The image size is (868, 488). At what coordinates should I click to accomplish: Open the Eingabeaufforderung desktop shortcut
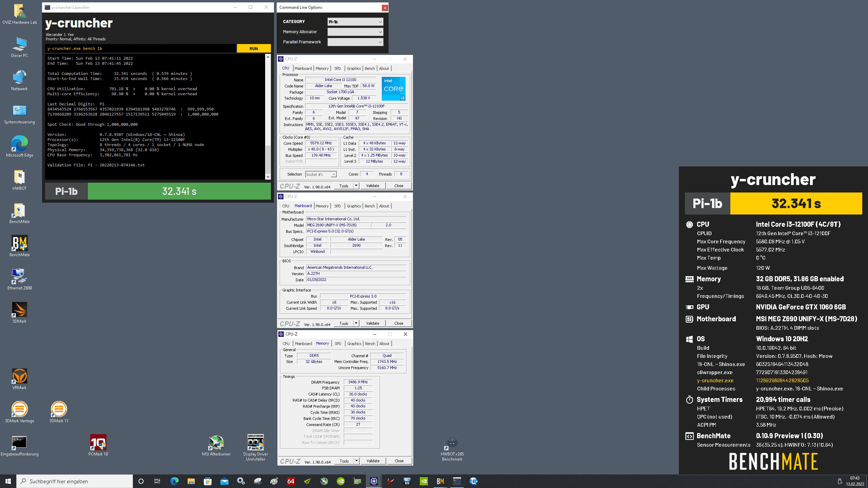tap(19, 446)
